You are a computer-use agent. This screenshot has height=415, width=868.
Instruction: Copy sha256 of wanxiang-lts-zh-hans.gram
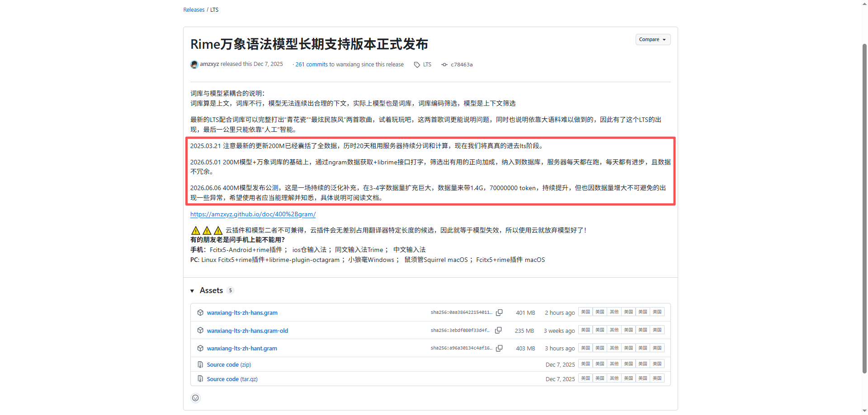tap(499, 312)
